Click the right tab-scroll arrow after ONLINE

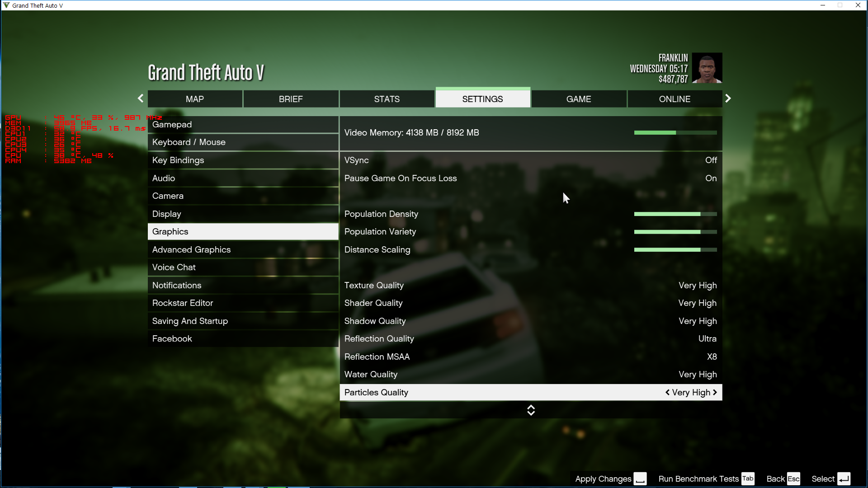[728, 99]
